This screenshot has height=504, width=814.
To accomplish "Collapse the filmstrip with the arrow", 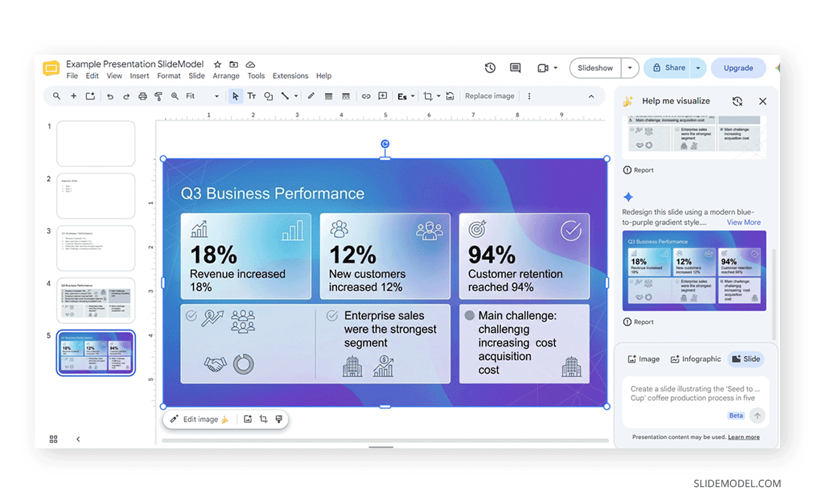I will 78,440.
